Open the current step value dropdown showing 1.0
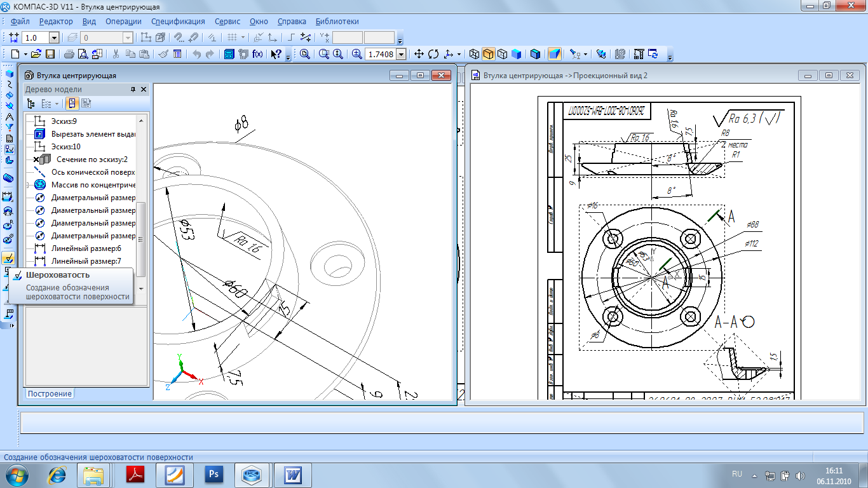 click(x=54, y=37)
